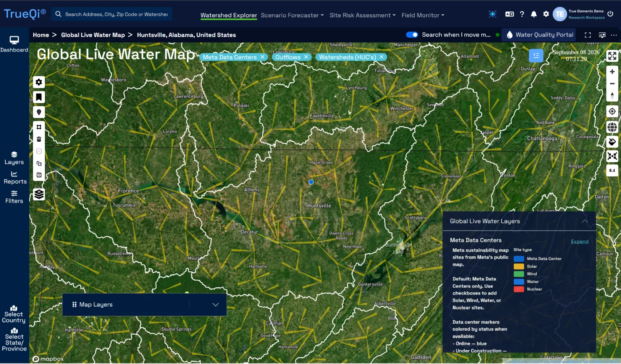Image resolution: width=621 pixels, height=364 pixels.
Task: Click the Nuclear red legend swatch
Action: tap(519, 289)
